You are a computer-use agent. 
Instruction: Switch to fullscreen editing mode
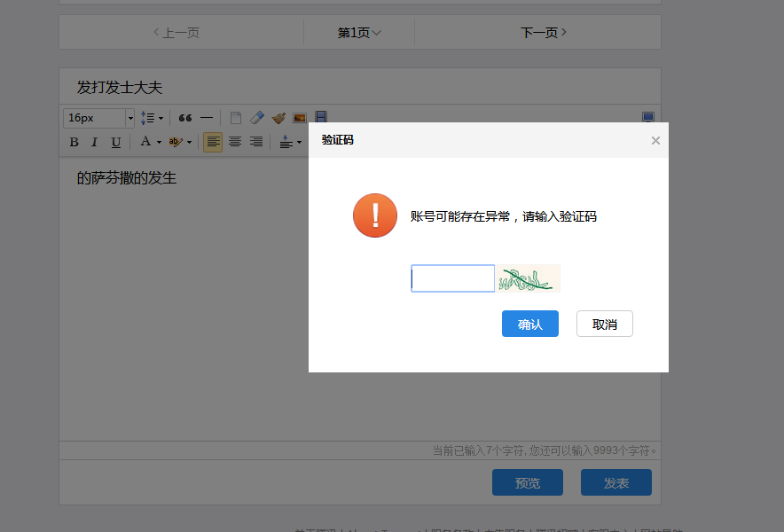(x=648, y=116)
